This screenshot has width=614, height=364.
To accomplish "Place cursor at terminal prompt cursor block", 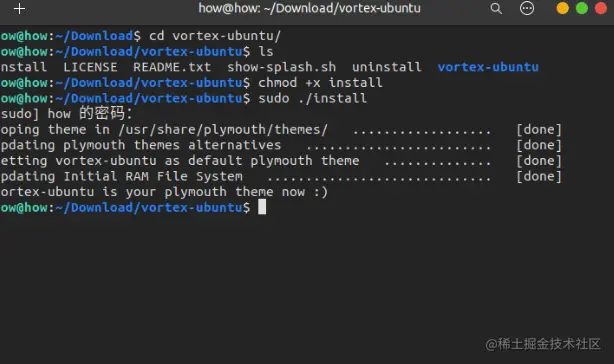I will click(x=262, y=207).
